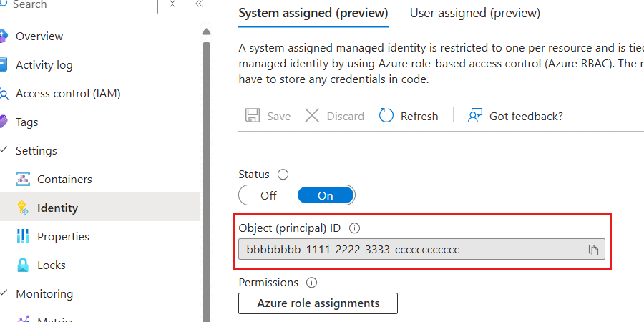
Task: Click the Refresh icon in toolbar
Action: click(386, 116)
